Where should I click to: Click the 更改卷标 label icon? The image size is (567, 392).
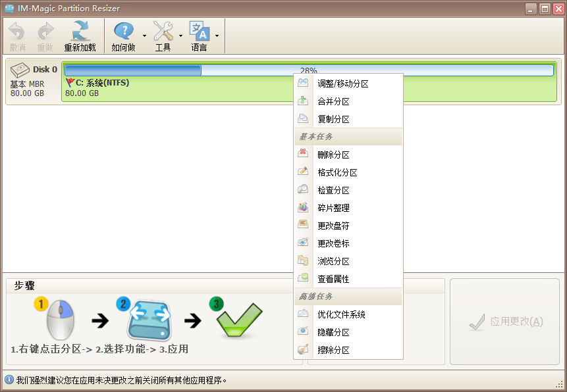(303, 243)
